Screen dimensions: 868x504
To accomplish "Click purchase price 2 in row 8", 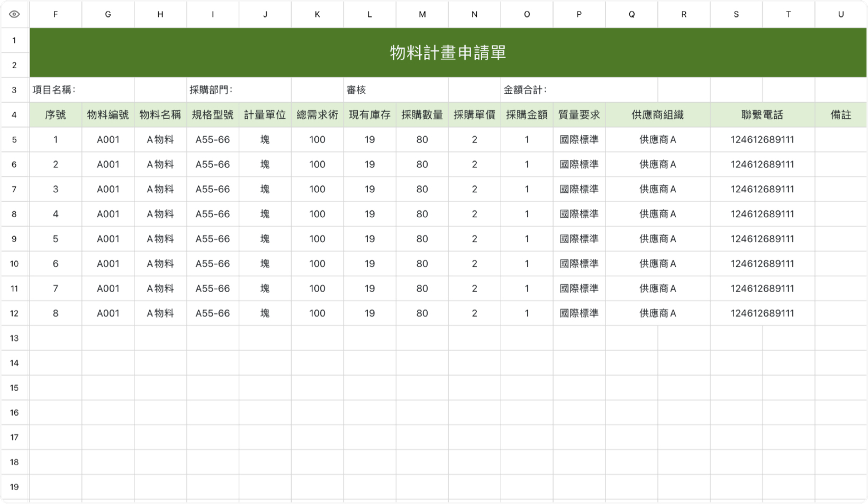I will pos(475,214).
